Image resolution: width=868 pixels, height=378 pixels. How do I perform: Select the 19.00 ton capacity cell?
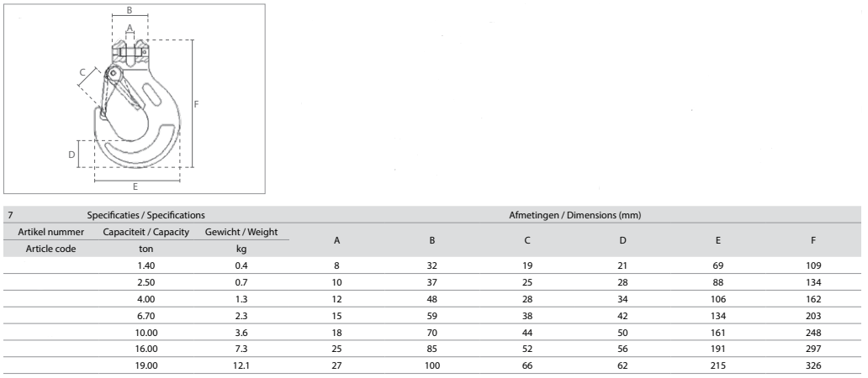coord(146,365)
